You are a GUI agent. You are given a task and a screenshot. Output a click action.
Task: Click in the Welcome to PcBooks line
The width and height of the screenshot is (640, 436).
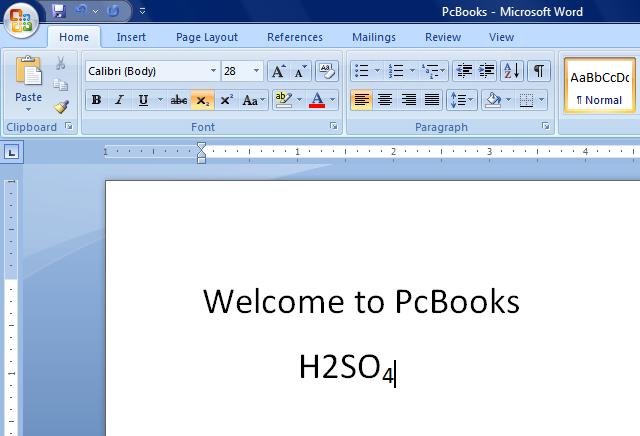[361, 301]
